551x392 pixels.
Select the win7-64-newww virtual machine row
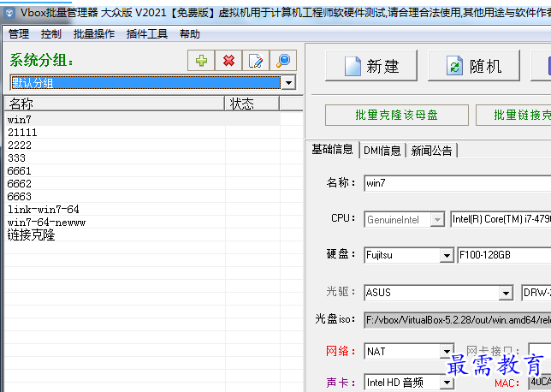[142, 223]
